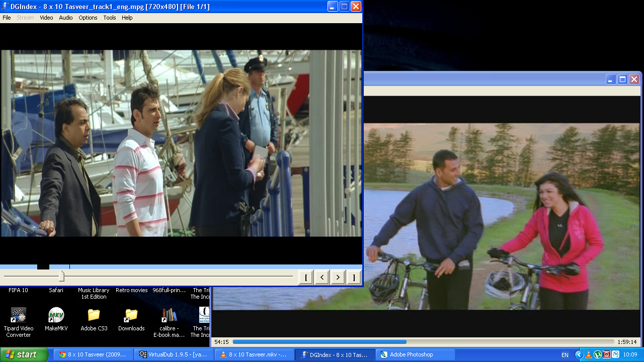Click the uTorrent tray icon
Screen dimensions: 644x362
[x=597, y=355]
